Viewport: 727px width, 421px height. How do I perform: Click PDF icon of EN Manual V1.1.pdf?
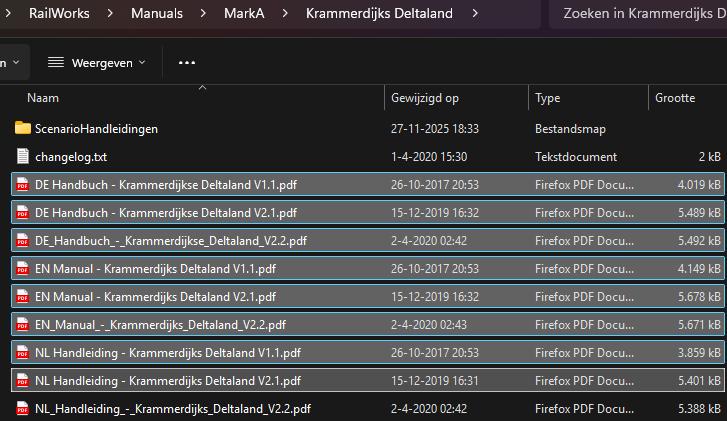coord(22,268)
